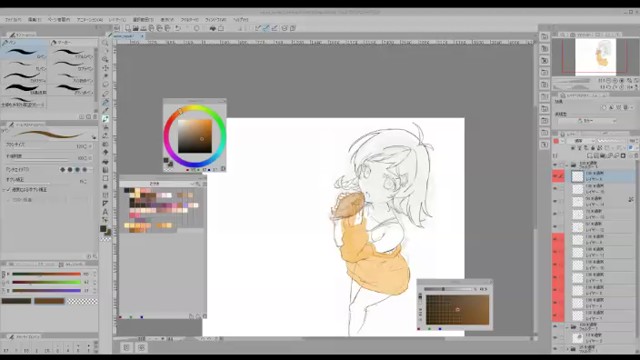
Task: Click the Navigator canvas thumbnail
Action: 596,57
